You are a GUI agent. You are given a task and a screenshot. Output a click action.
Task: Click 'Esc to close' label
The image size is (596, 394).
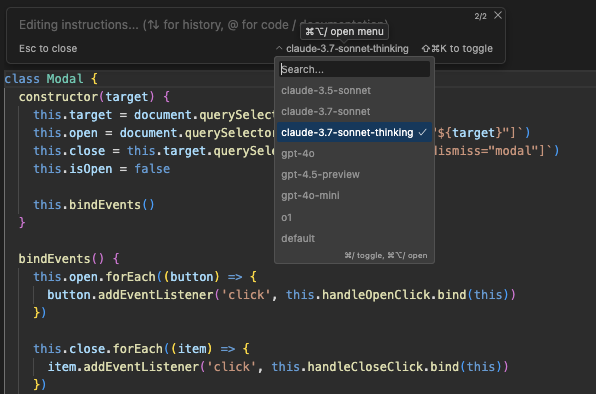[x=48, y=49]
